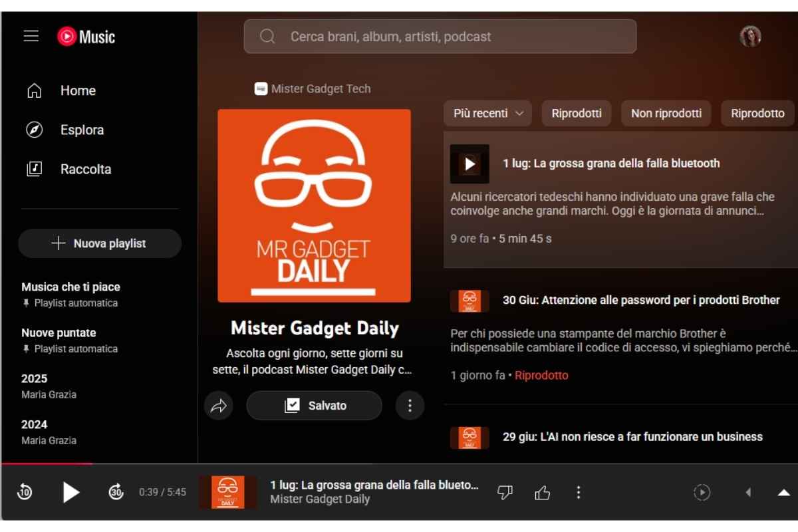The image size is (798, 532).
Task: Click the Alcuni ricercatori tedeschi episode description
Action: point(612,204)
